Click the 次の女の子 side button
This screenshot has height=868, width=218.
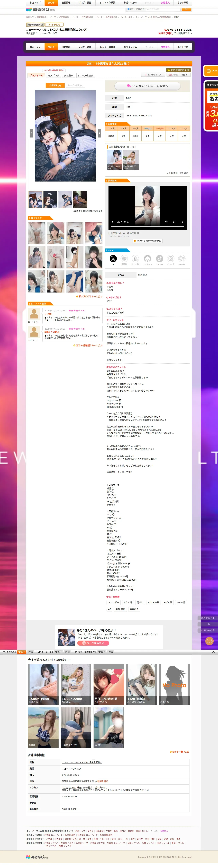click(x=208, y=618)
